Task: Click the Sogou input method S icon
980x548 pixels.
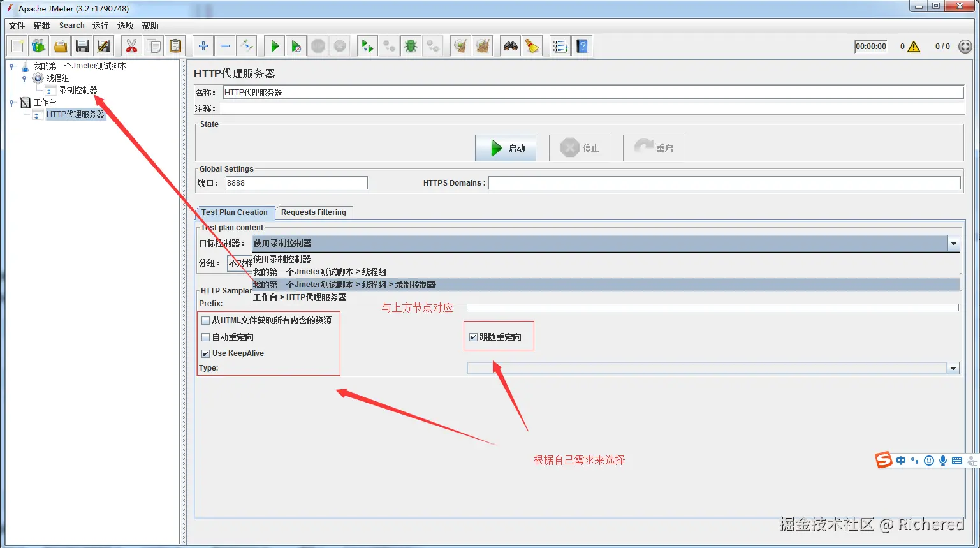Action: [884, 460]
